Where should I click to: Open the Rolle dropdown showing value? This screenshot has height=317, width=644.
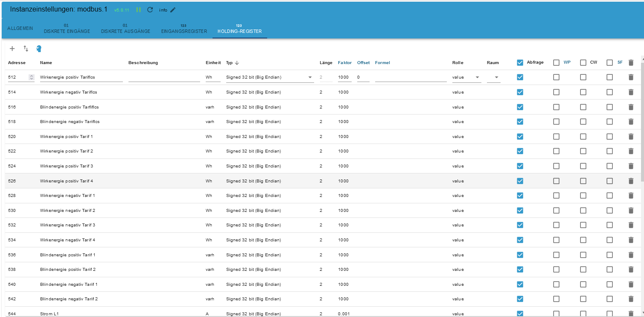466,77
